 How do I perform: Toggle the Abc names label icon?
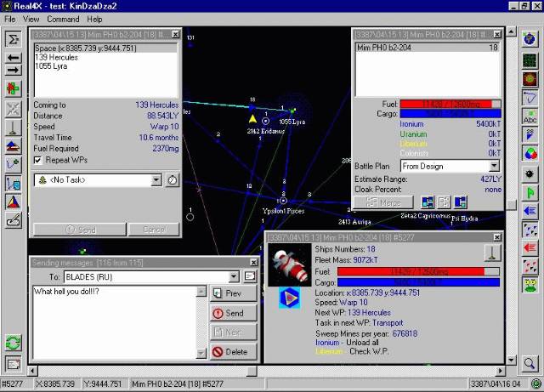(x=530, y=116)
